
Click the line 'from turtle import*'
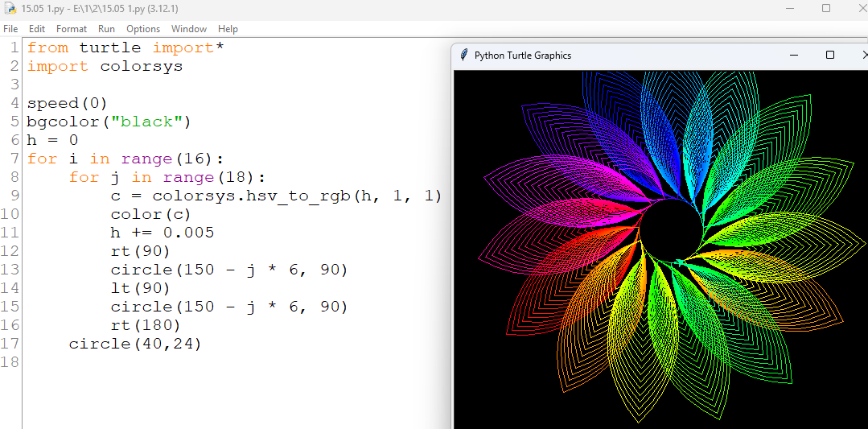pos(125,48)
